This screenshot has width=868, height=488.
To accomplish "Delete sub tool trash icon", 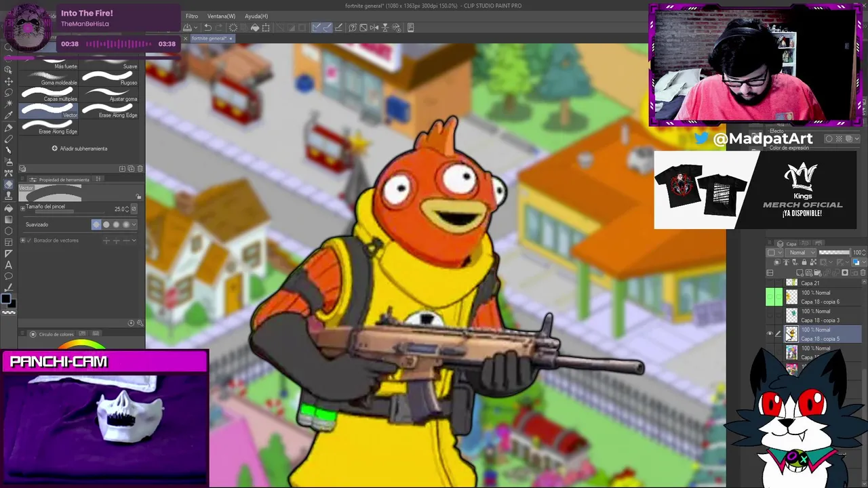I will 140,168.
